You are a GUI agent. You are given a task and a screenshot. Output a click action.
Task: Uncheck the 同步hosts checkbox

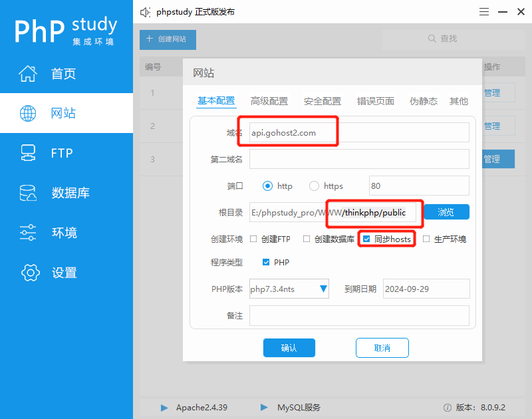click(x=366, y=239)
